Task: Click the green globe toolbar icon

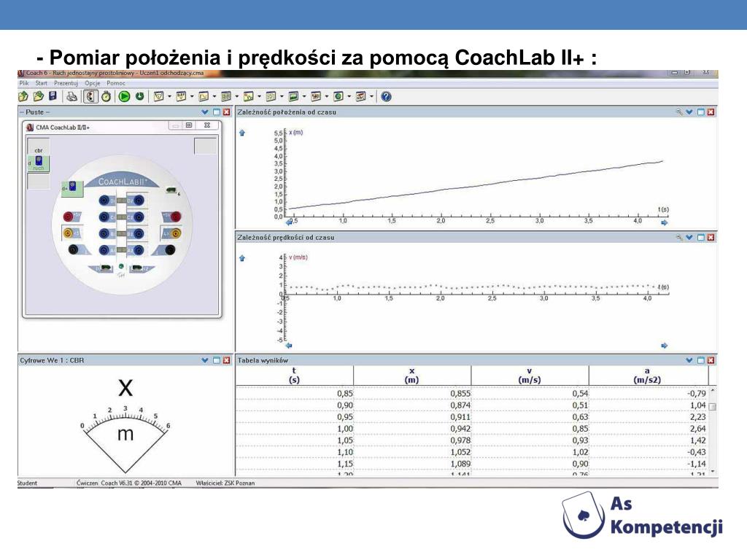Action: coord(338,97)
